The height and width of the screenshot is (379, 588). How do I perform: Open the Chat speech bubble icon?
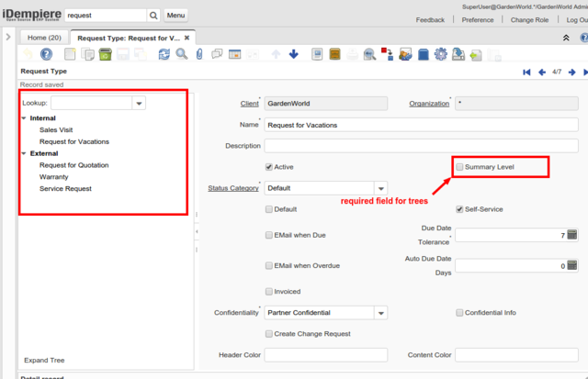click(x=217, y=54)
